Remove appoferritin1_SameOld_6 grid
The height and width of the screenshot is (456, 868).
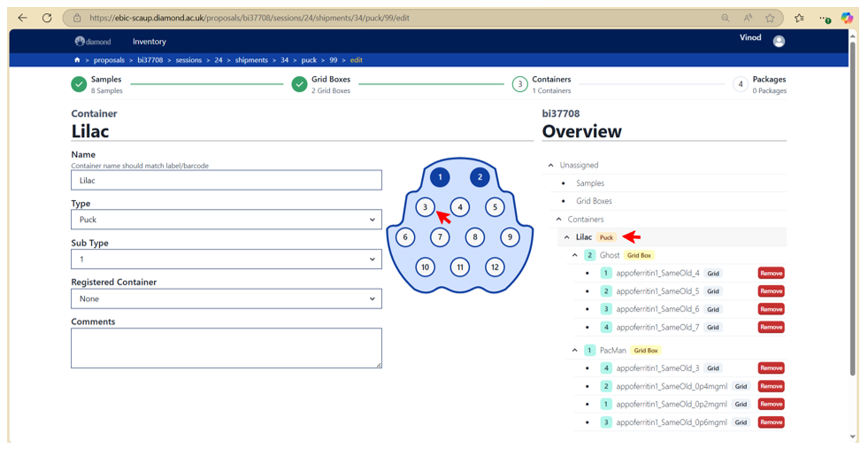[x=772, y=309]
